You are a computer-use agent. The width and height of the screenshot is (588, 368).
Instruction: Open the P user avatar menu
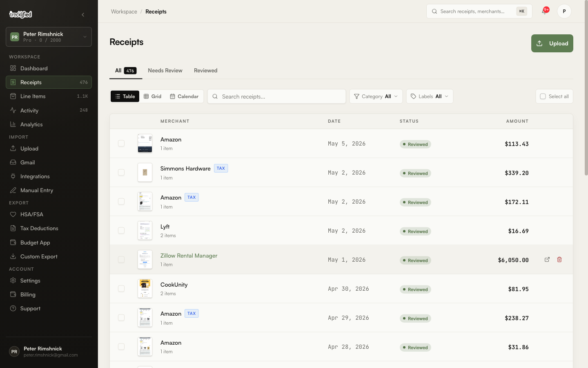pos(564,11)
